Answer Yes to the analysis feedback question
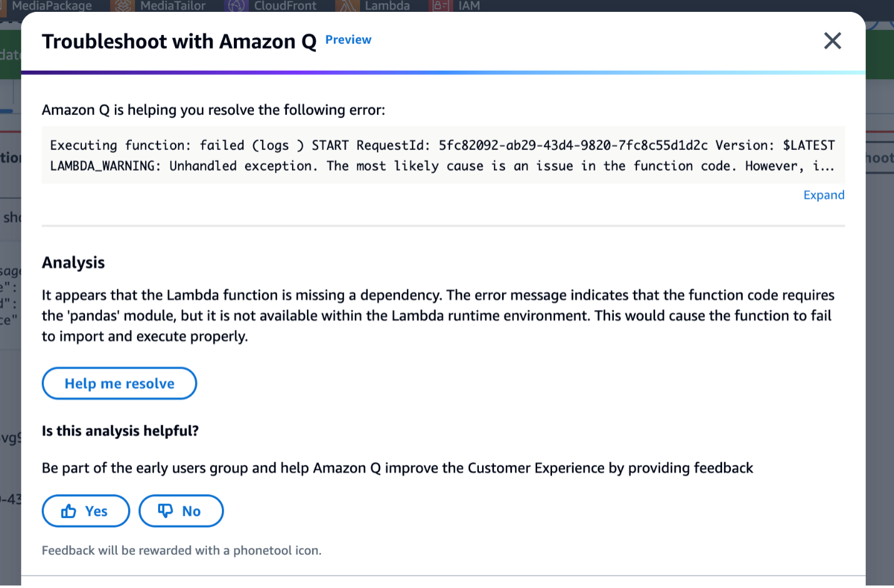The image size is (894, 588). pyautogui.click(x=86, y=511)
